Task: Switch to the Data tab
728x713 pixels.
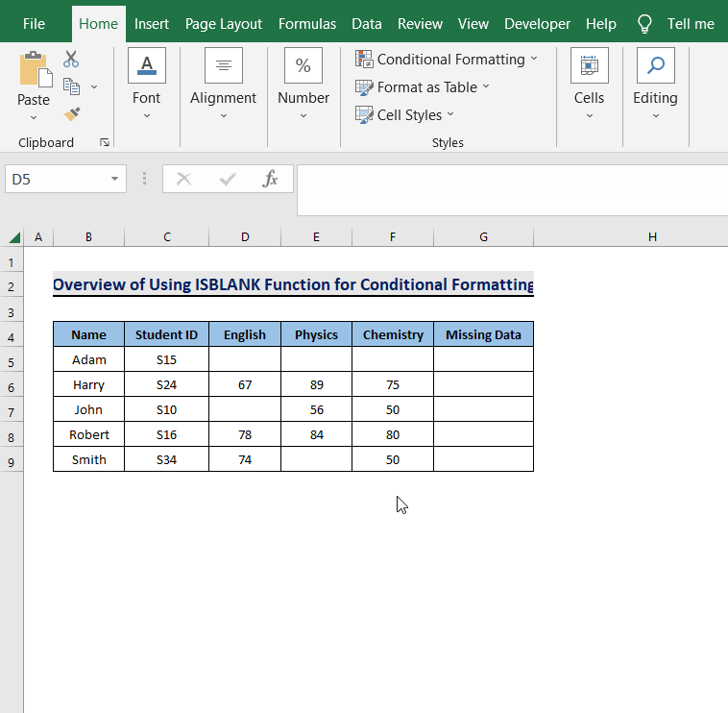Action: click(x=367, y=24)
